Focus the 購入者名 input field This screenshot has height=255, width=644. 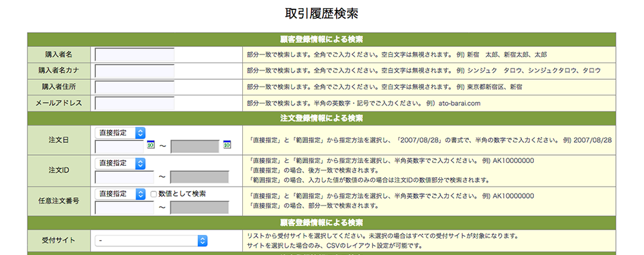pos(135,54)
